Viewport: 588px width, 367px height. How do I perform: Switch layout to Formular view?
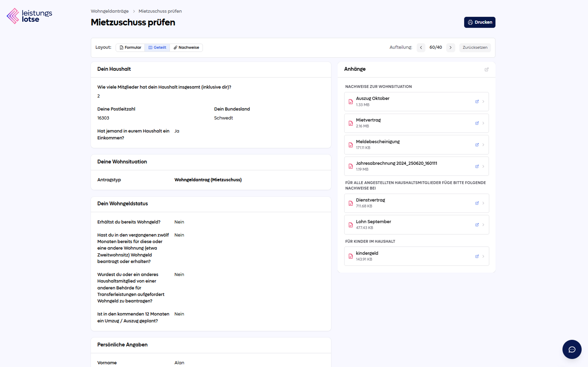click(130, 47)
